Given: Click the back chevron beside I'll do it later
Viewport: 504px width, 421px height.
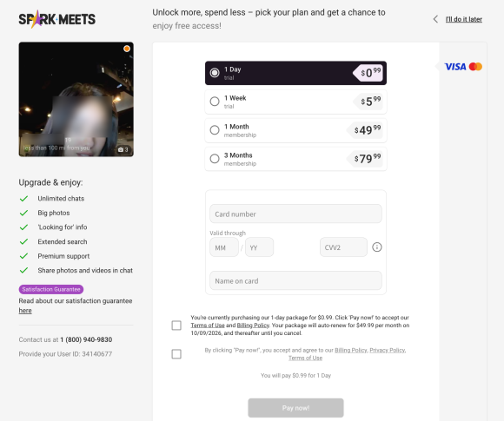Looking at the screenshot, I should click(x=435, y=19).
